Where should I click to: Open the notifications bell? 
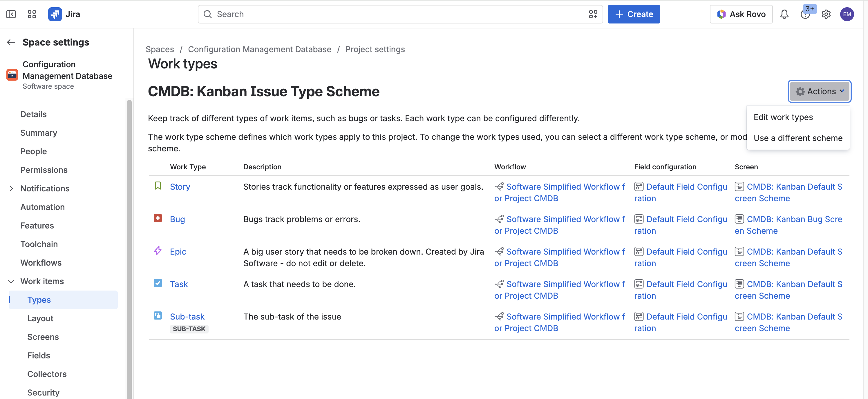pos(784,14)
